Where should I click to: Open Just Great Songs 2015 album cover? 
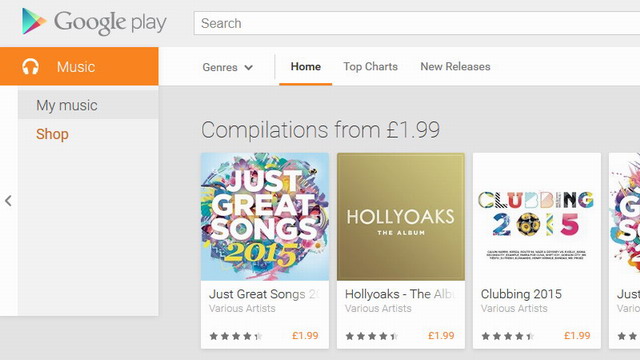coord(264,217)
